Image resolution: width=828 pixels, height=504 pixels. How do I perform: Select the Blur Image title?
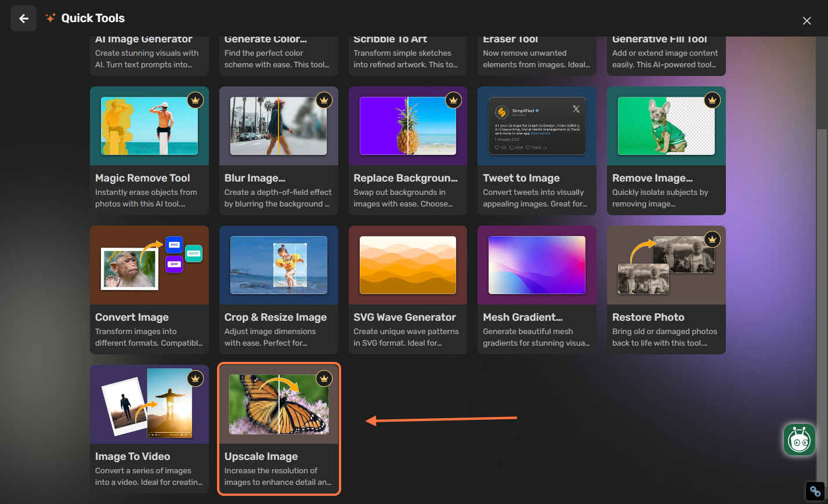pos(255,178)
